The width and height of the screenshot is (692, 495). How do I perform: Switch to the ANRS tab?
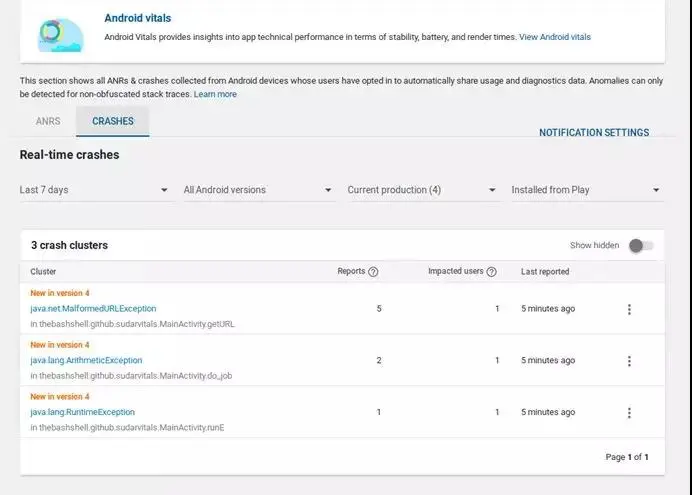(48, 122)
